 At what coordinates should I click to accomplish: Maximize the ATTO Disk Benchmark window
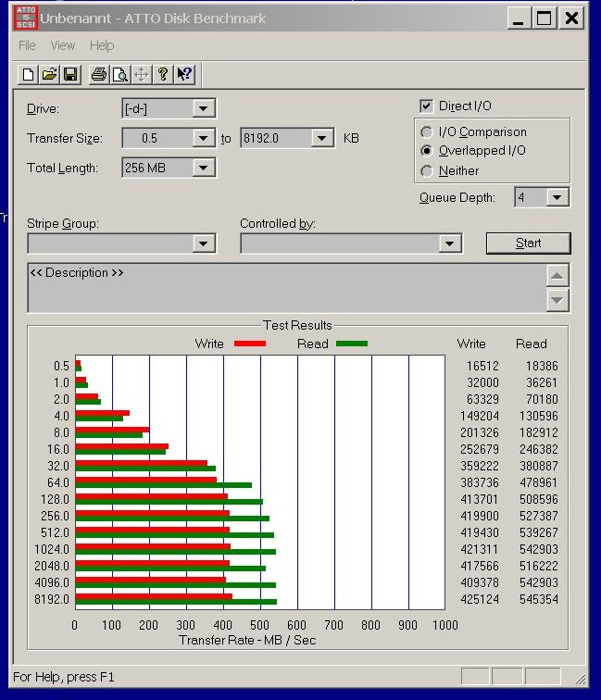[544, 19]
